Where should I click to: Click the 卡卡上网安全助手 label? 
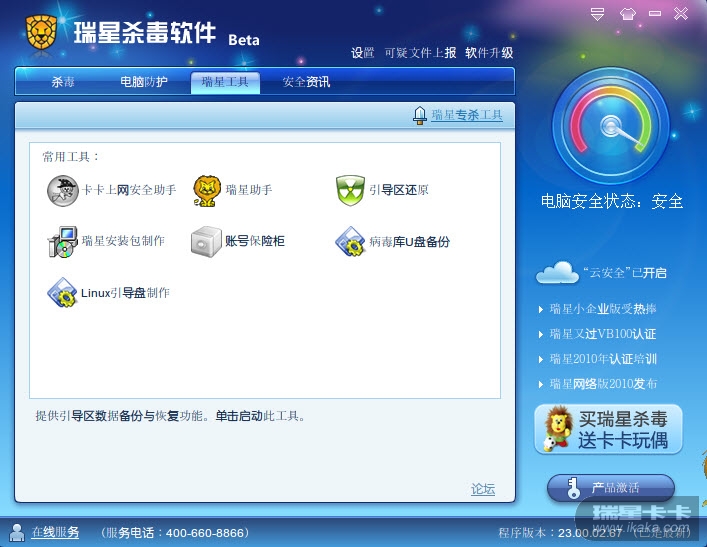click(x=129, y=190)
